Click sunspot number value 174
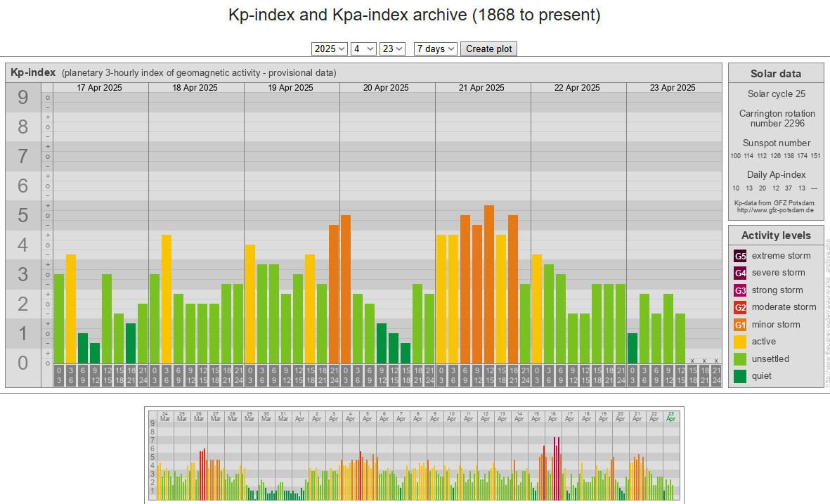Image resolution: width=830 pixels, height=504 pixels. (x=803, y=155)
